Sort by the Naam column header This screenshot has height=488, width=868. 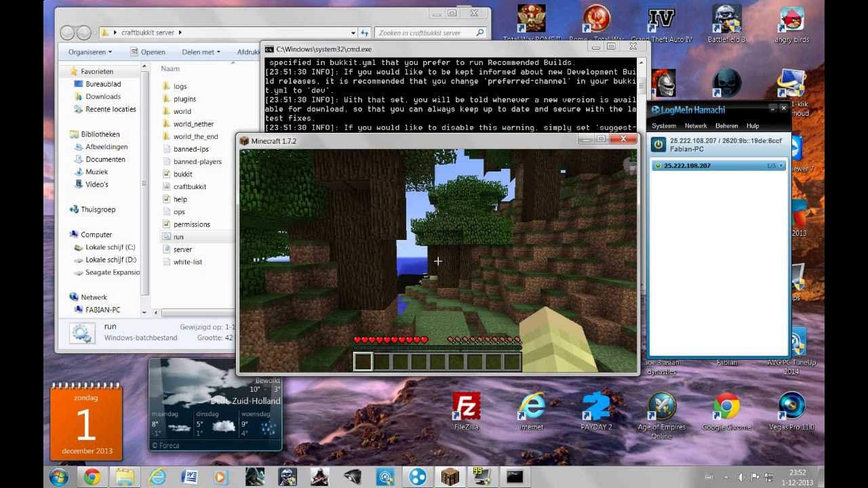170,68
